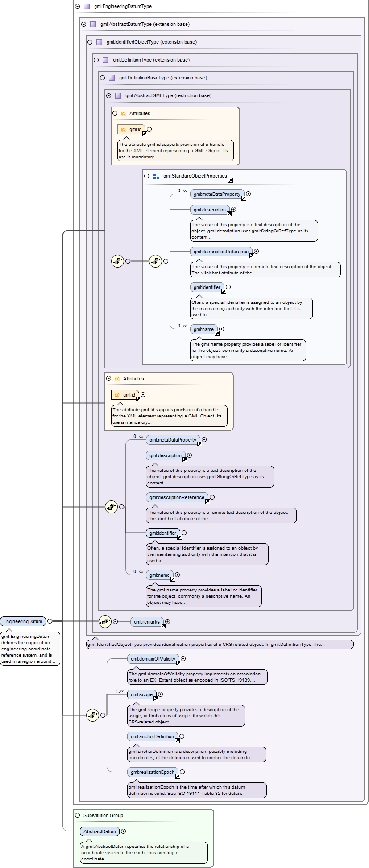This screenshot has width=369, height=868.
Task: Expand the gml:remarks element
Action: click(x=168, y=622)
